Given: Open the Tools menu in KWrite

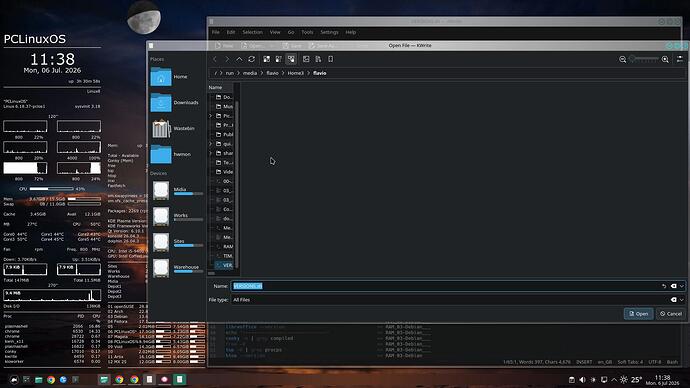Looking at the screenshot, I should (x=307, y=32).
